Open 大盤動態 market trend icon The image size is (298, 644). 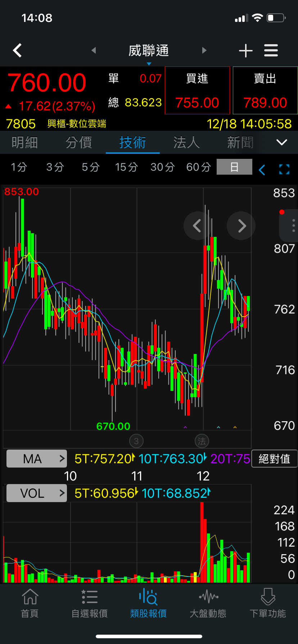coord(208,604)
